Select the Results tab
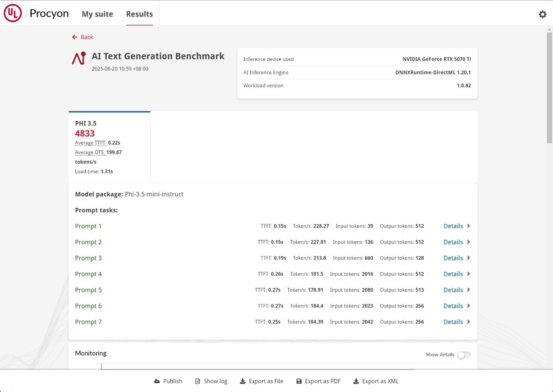Viewport: 553px width, 392px height. coord(139,14)
